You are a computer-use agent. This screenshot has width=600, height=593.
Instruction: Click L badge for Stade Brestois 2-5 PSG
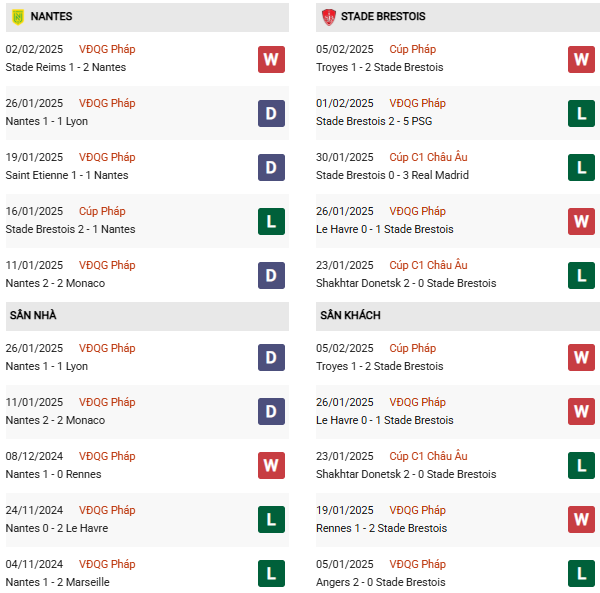pos(582,113)
